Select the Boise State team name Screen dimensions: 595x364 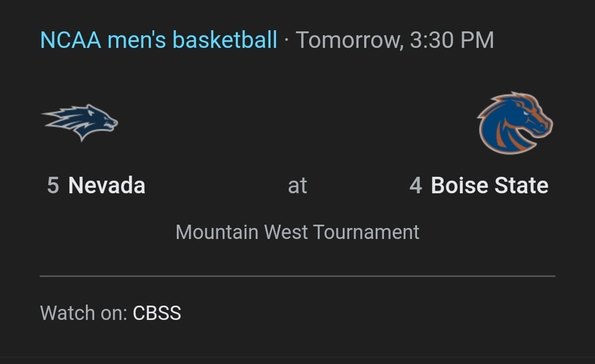(x=489, y=186)
